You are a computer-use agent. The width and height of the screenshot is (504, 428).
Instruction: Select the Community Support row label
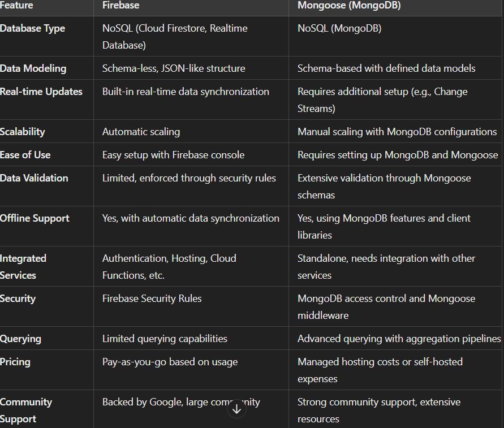point(25,410)
